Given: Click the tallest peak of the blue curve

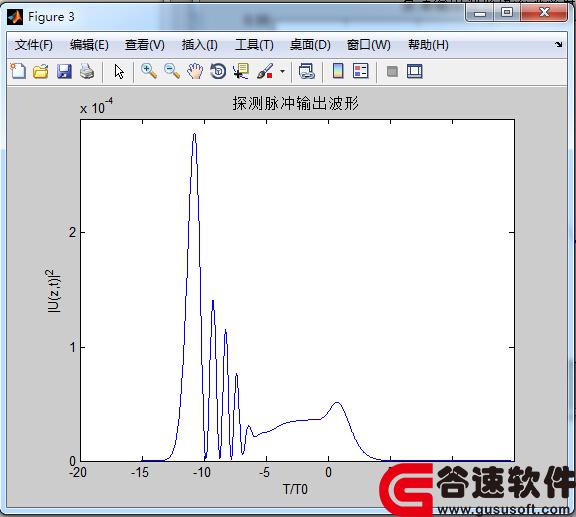Looking at the screenshot, I should click(x=194, y=134).
